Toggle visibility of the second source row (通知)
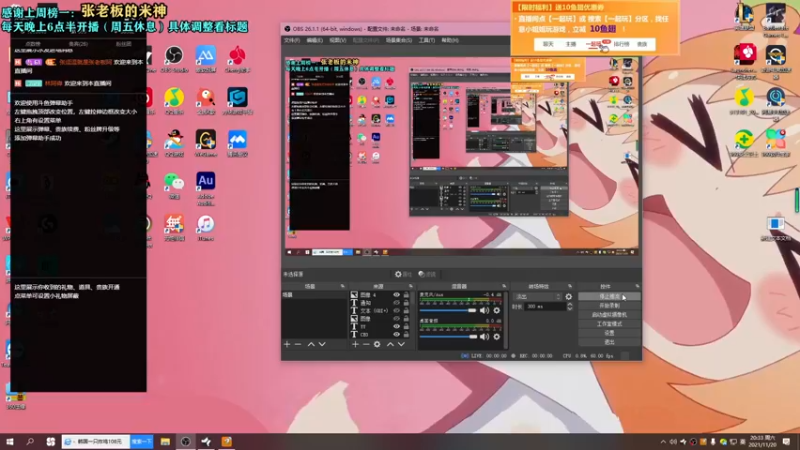 pyautogui.click(x=396, y=303)
